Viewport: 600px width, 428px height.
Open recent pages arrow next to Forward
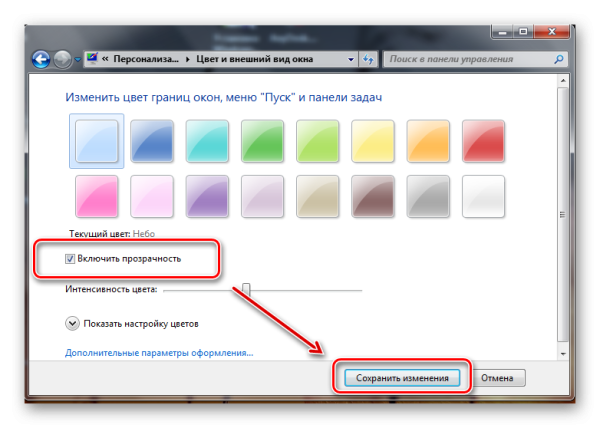pyautogui.click(x=78, y=59)
